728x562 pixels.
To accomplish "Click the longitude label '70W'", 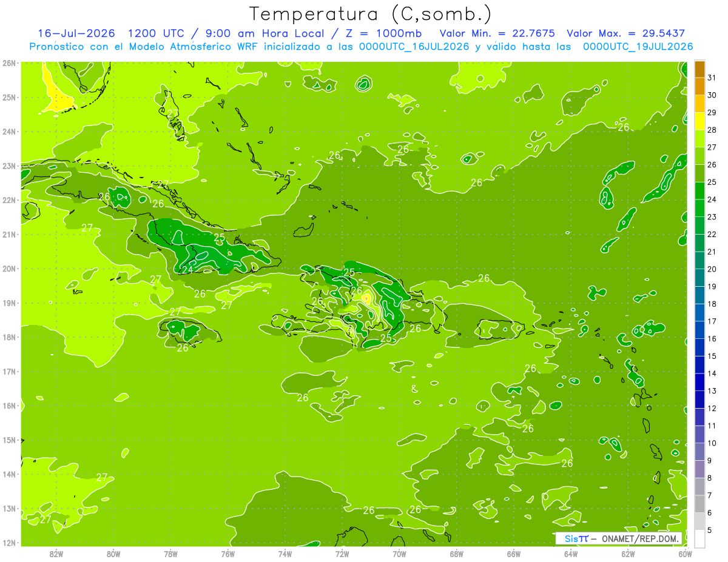I will [x=399, y=554].
